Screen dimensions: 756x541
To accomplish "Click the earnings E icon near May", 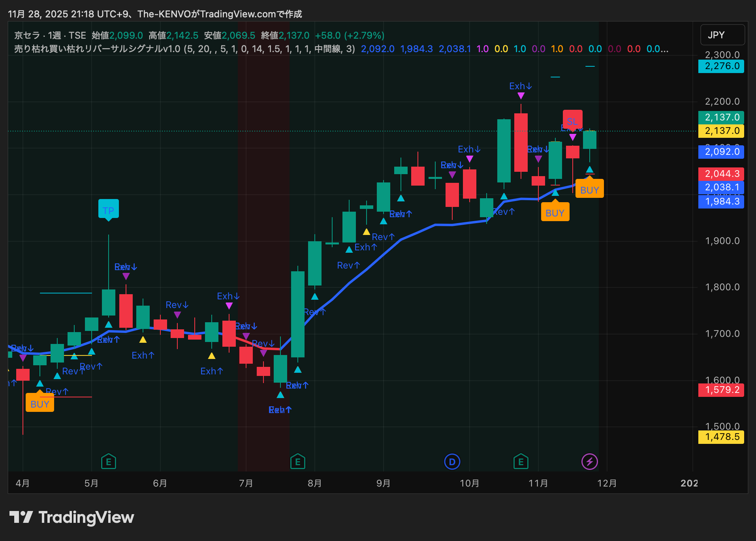I will (x=109, y=461).
